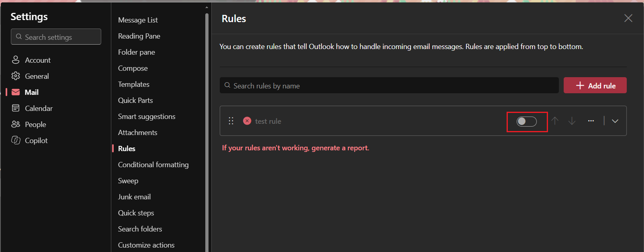Image resolution: width=644 pixels, height=252 pixels.
Task: Open more options for test rule
Action: point(591,121)
